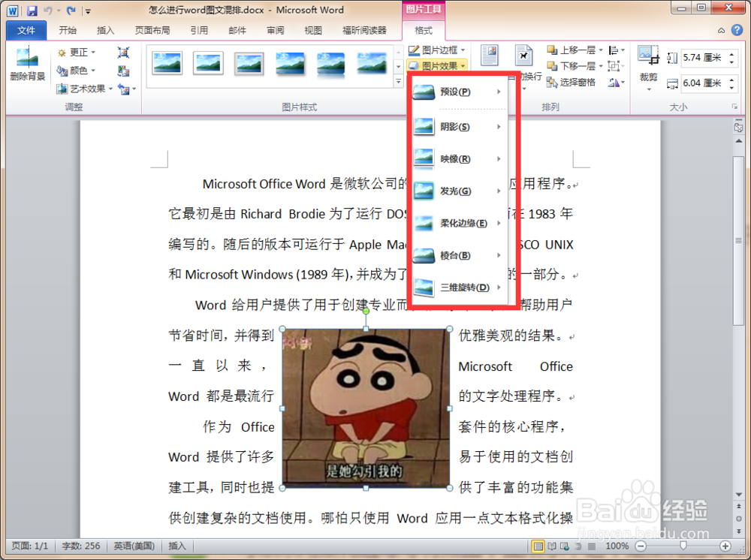Click the 字数: 256 word count
The height and width of the screenshot is (560, 751).
(x=81, y=546)
